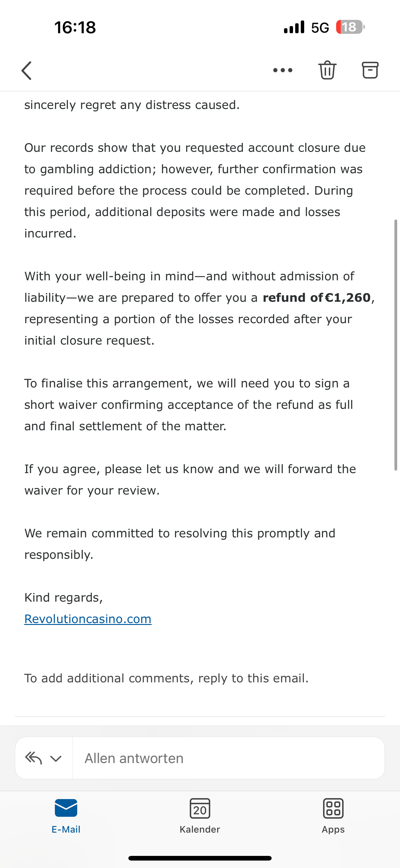Screen dimensions: 400x868
Task: Go back using the left chevron
Action: (x=27, y=70)
